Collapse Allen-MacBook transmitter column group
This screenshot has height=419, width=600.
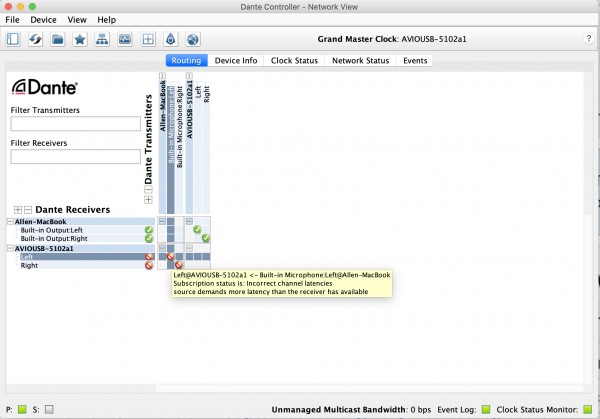(162, 76)
